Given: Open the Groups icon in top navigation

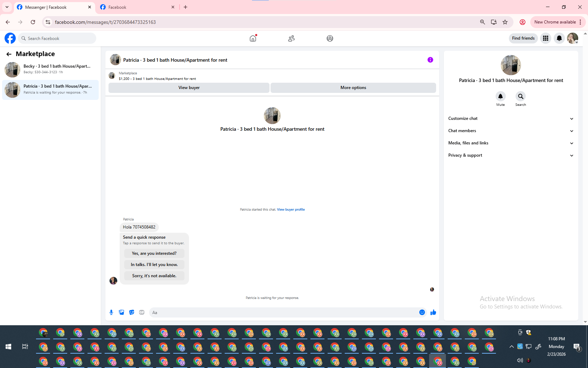Looking at the screenshot, I should (x=330, y=39).
